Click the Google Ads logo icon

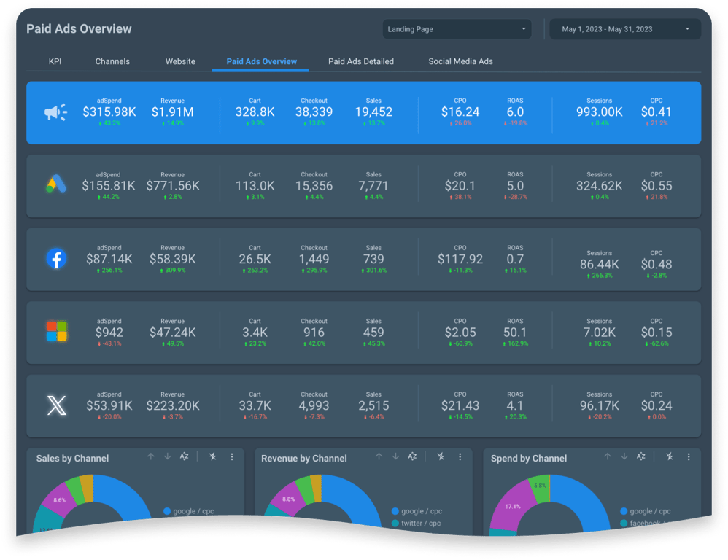click(56, 184)
